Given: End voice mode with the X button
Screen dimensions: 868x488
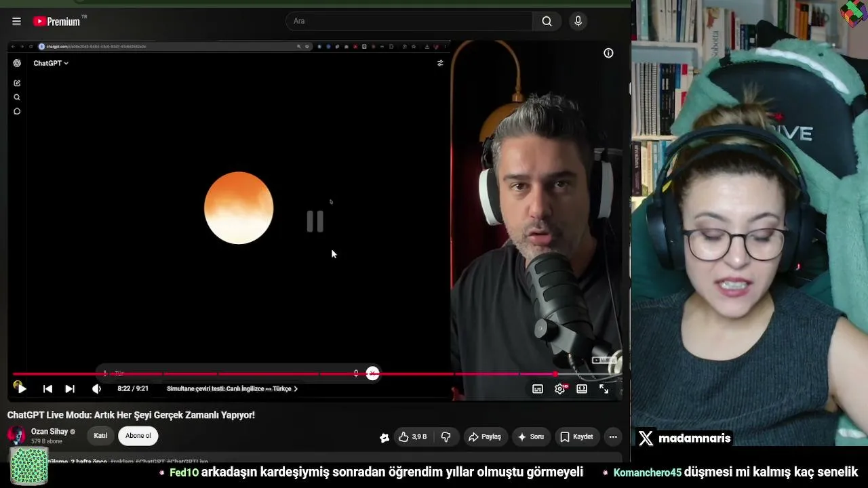Looking at the screenshot, I should [372, 373].
